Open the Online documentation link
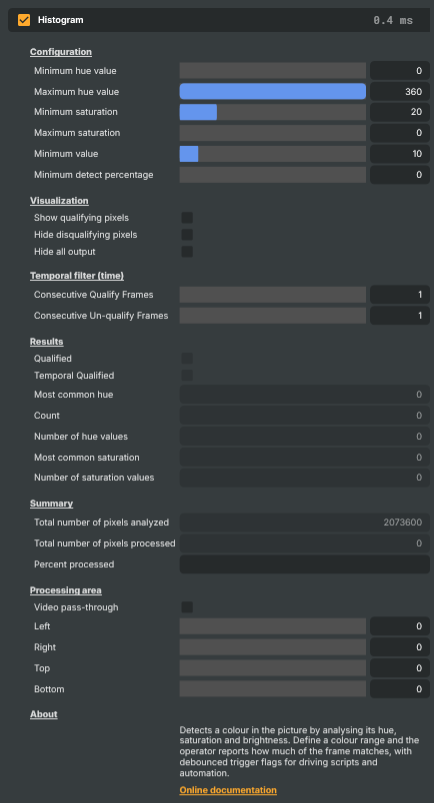The height and width of the screenshot is (803, 434). [228, 790]
